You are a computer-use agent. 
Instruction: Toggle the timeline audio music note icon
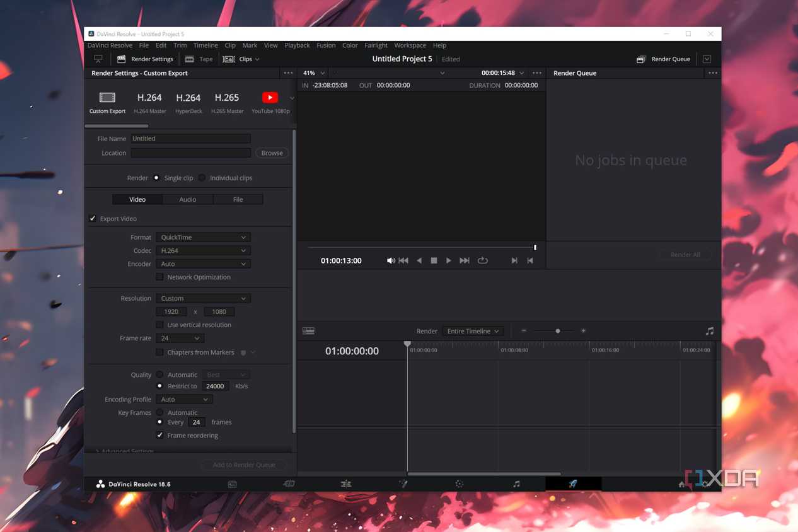pos(710,331)
